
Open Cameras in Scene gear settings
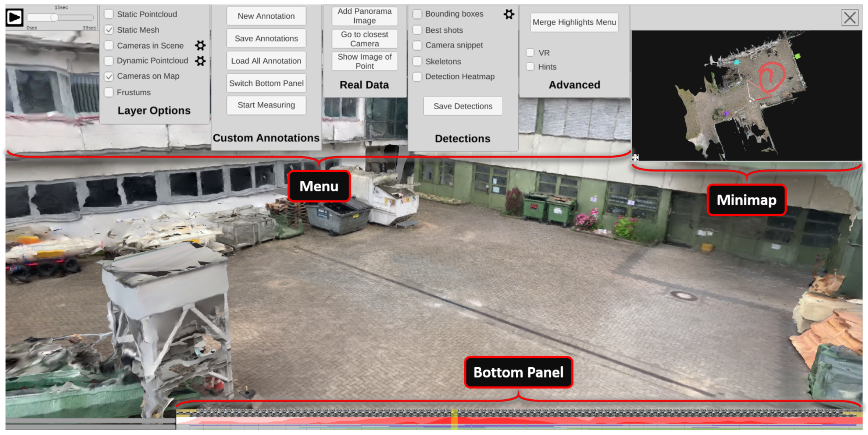(200, 45)
